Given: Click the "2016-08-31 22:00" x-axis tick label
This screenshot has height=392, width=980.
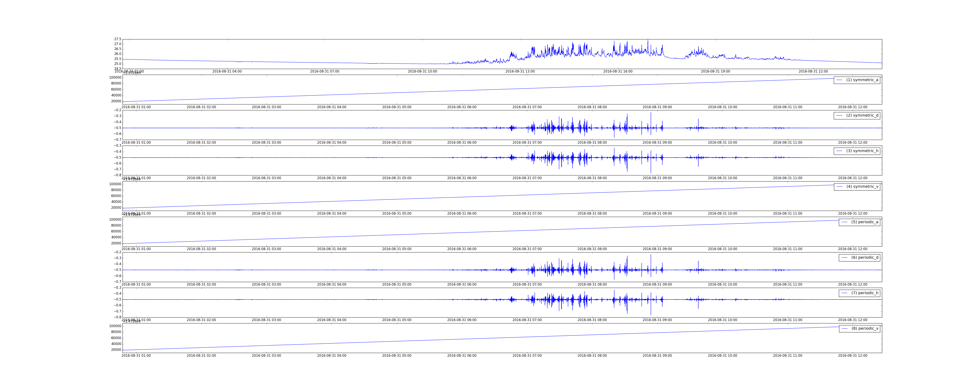Looking at the screenshot, I should point(813,72).
